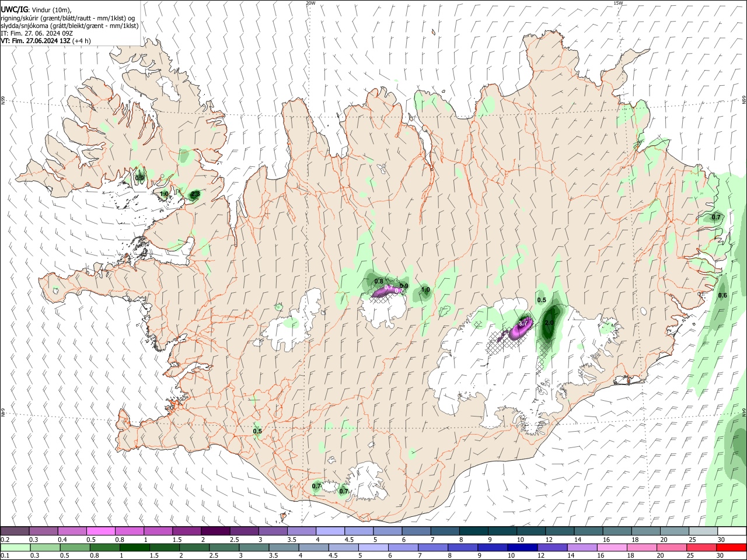The width and height of the screenshot is (747, 560).
Task: Click the '15W' longitude label at the top edge
Action: point(618,3)
